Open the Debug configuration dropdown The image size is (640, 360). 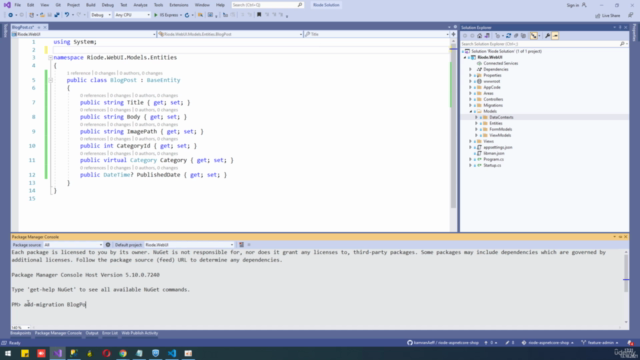point(101,15)
